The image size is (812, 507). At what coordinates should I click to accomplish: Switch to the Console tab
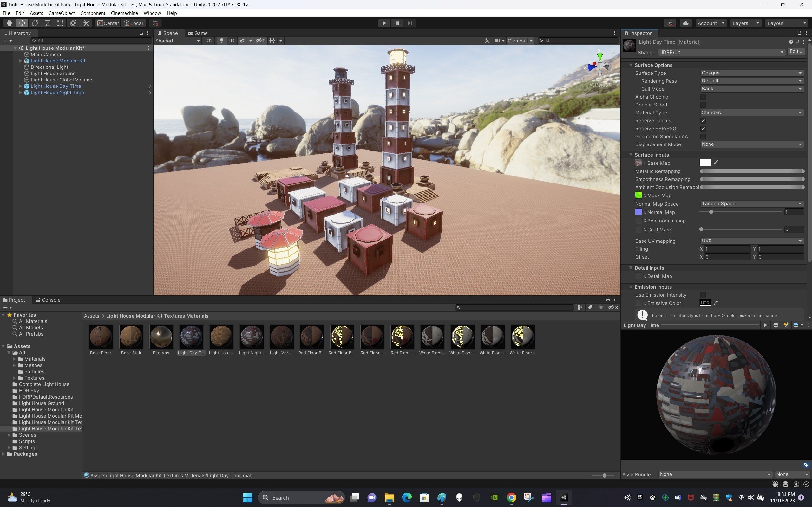click(x=48, y=300)
